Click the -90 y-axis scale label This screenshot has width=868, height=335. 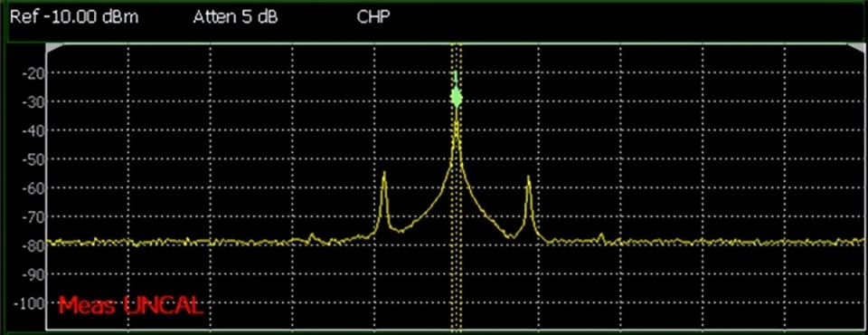coord(34,274)
